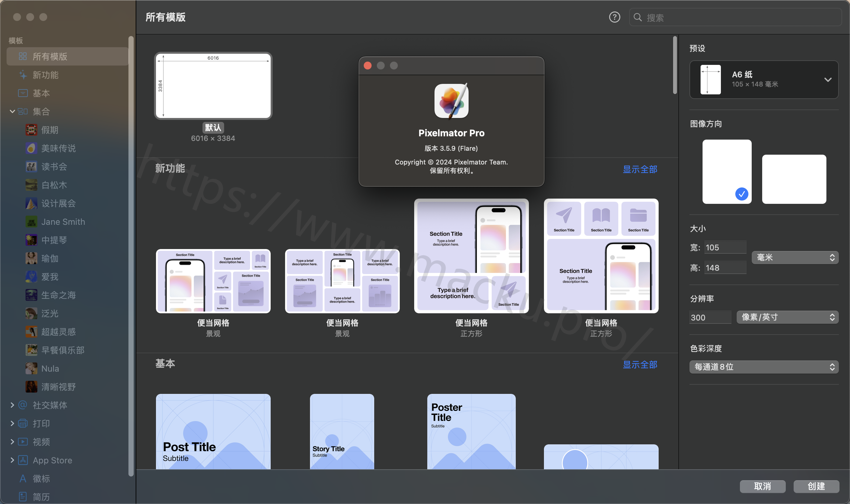Screen dimensions: 850x504
Task: Click the 徽标 letter A icon
Action: (x=23, y=478)
